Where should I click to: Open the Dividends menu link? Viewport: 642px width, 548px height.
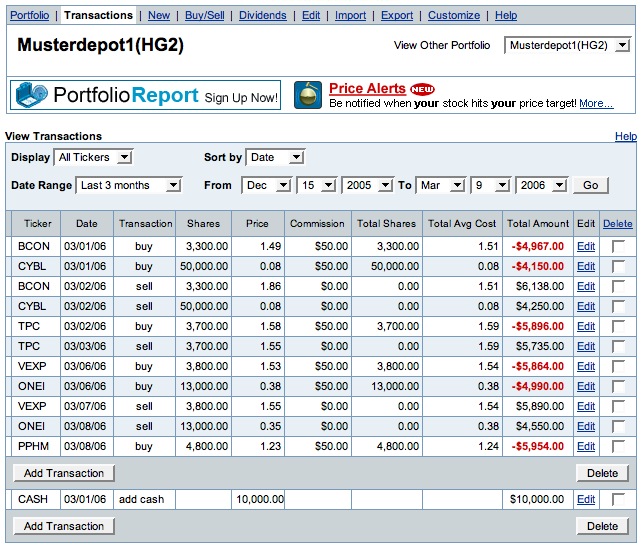click(263, 15)
